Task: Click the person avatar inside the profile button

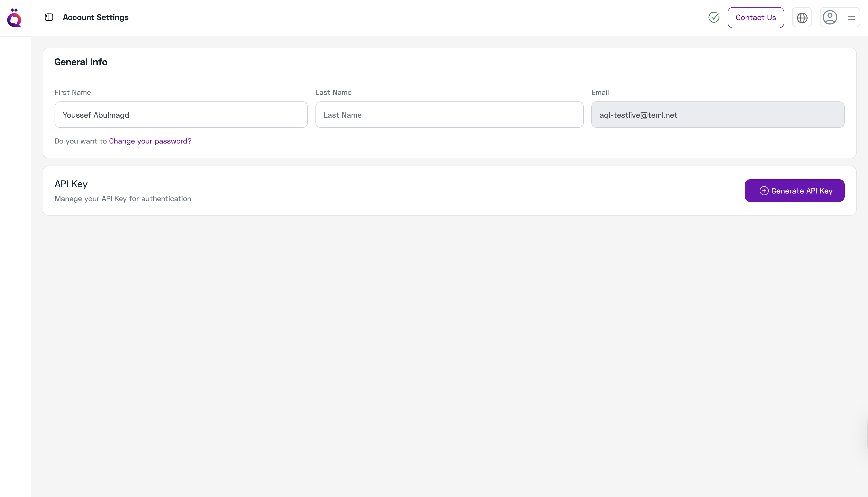Action: coord(830,17)
